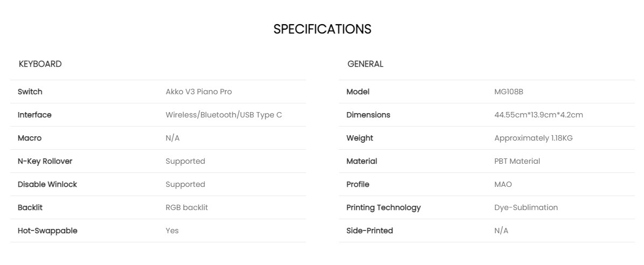Select the KEYBOARD section title
644x265 pixels.
(x=40, y=64)
